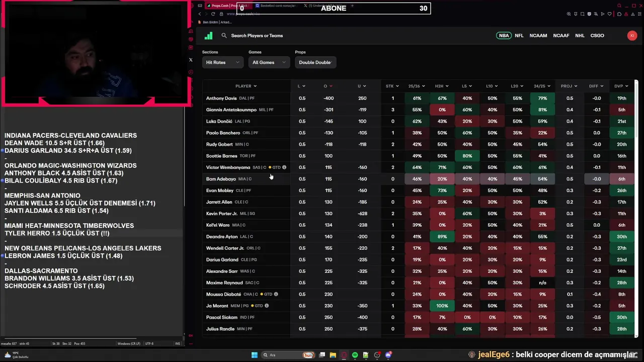Image resolution: width=644 pixels, height=362 pixels.
Task: Sort by 24/25 season column header
Action: tap(542, 86)
